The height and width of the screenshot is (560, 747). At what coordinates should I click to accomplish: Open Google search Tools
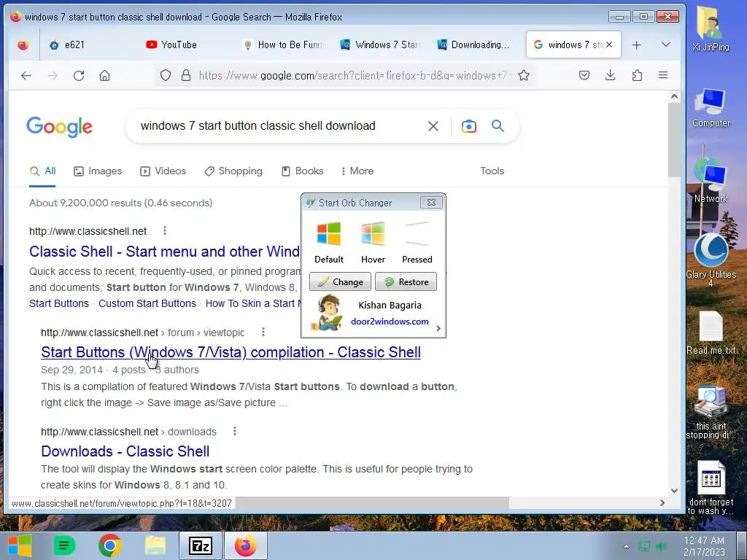click(492, 171)
